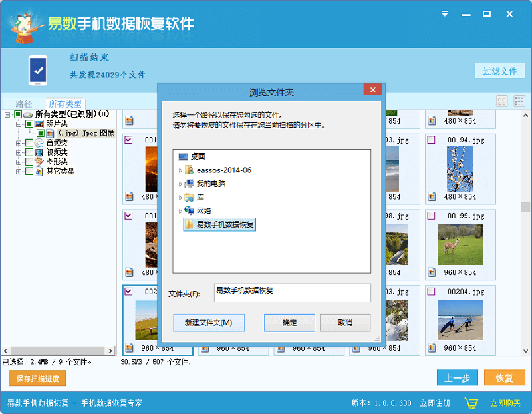The height and width of the screenshot is (414, 532).
Task: Click the application wizard hat logo
Action: point(26,27)
